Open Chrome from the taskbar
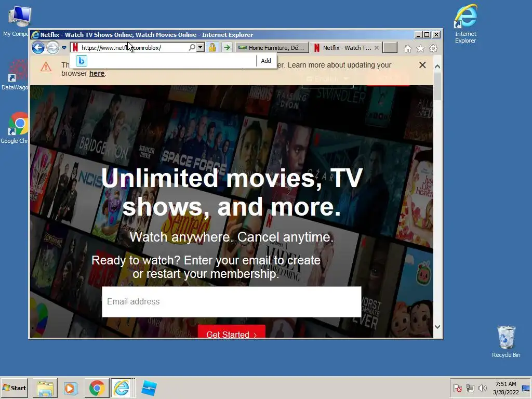532x399 pixels. (x=97, y=388)
